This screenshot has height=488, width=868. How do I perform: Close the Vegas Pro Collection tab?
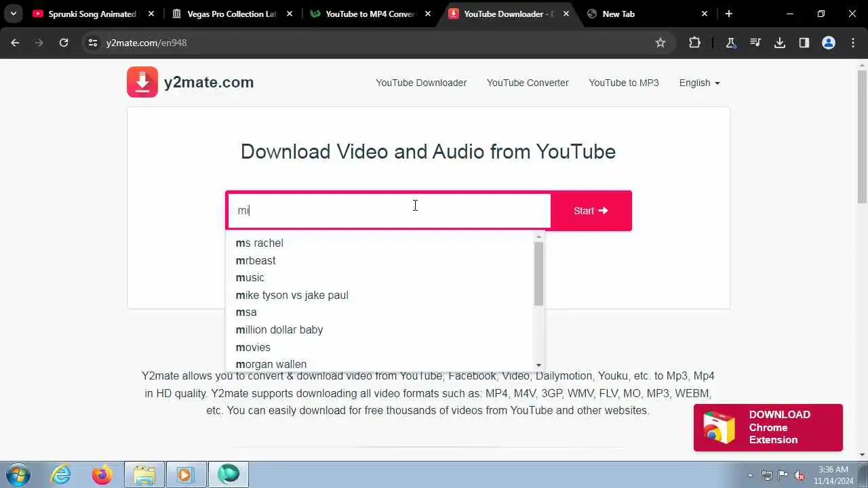[x=290, y=14]
